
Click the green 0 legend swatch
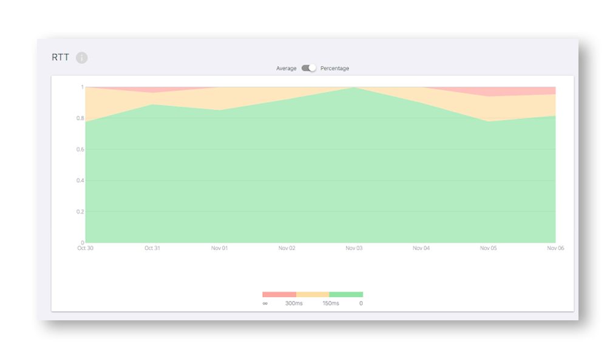(346, 292)
